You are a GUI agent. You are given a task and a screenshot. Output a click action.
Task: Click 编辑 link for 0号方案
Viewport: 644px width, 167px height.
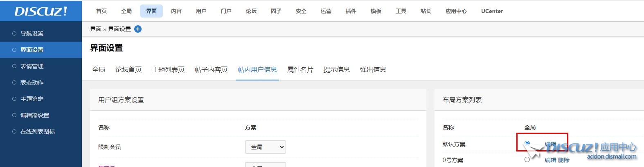coord(550,160)
